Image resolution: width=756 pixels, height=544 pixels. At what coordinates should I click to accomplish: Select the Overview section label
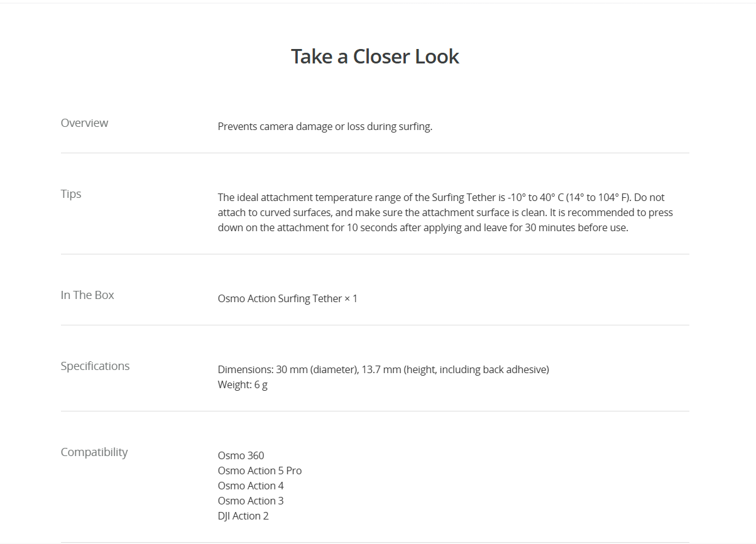84,123
